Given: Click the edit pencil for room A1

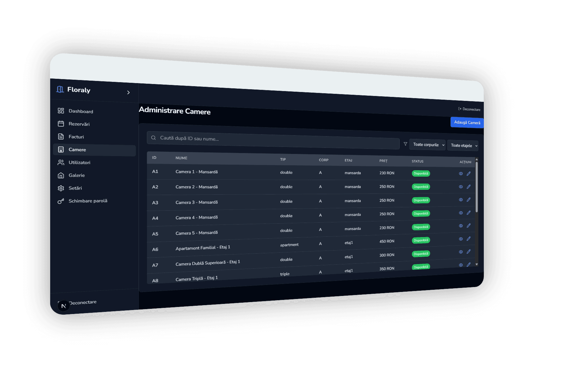Looking at the screenshot, I should pos(469,174).
